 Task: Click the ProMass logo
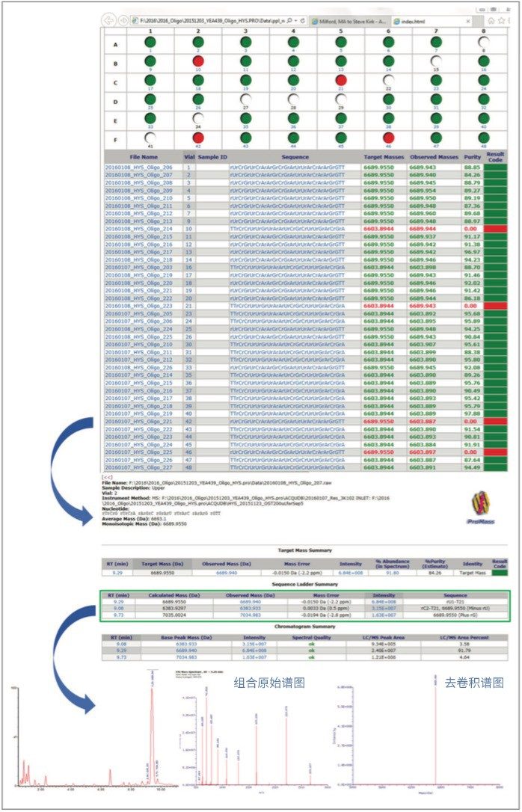click(479, 508)
